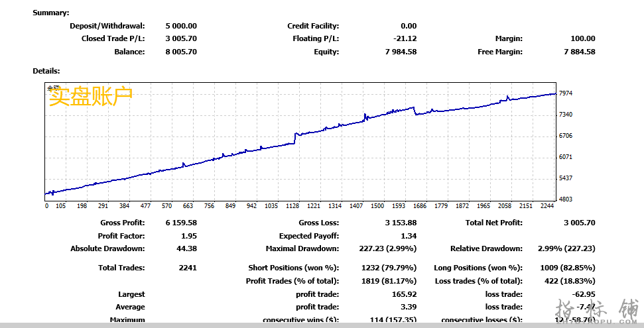Screen dimensions: 644x328
Task: Select the Deposit/Withdrawal value 5 000.00
Action: coord(180,26)
